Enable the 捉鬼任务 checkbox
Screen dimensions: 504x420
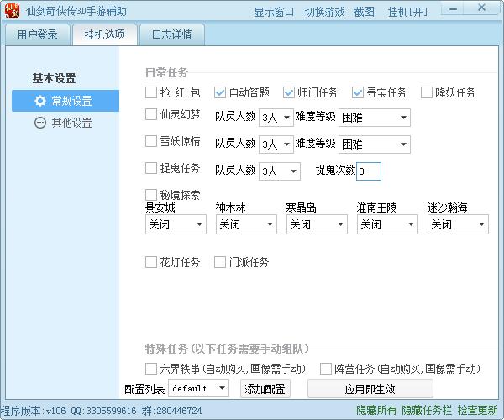coord(151,168)
